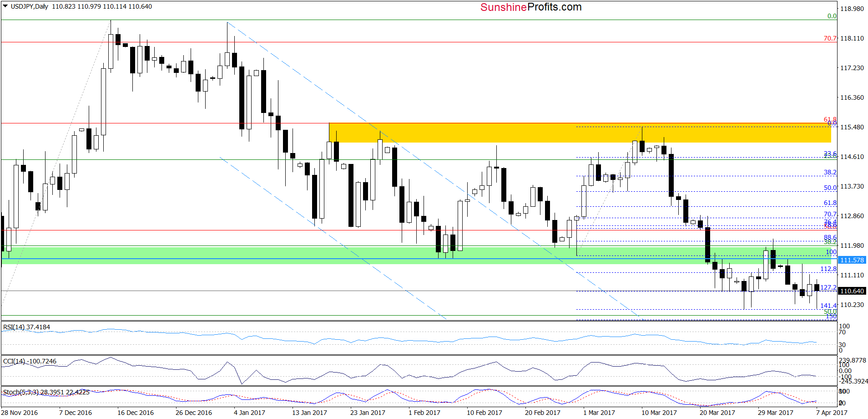The width and height of the screenshot is (868, 419).
Task: Click the blue 61.8 Fibonacci retracement label
Action: (x=830, y=203)
